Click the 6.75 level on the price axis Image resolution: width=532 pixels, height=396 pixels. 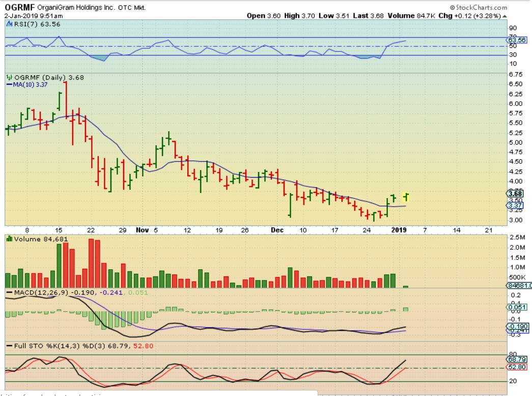point(516,74)
